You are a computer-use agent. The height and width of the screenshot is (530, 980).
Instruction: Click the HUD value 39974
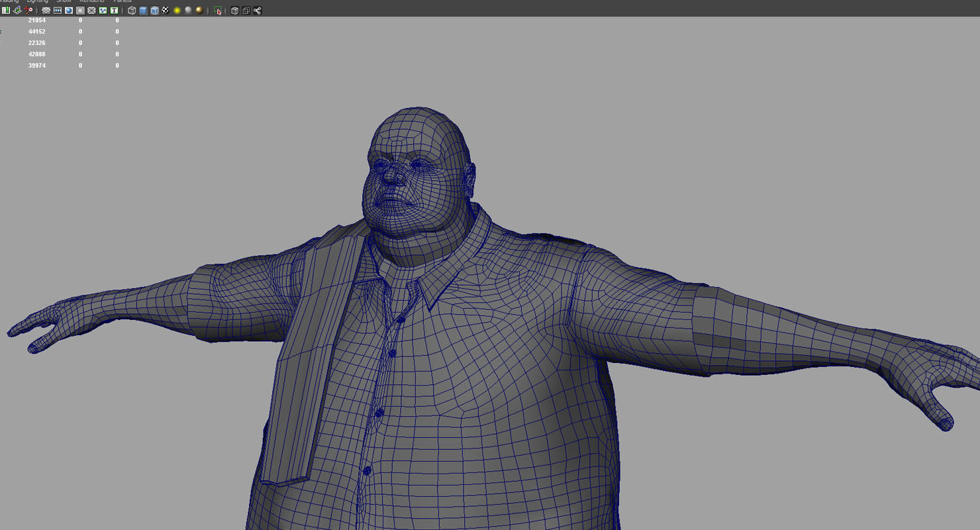coord(37,66)
